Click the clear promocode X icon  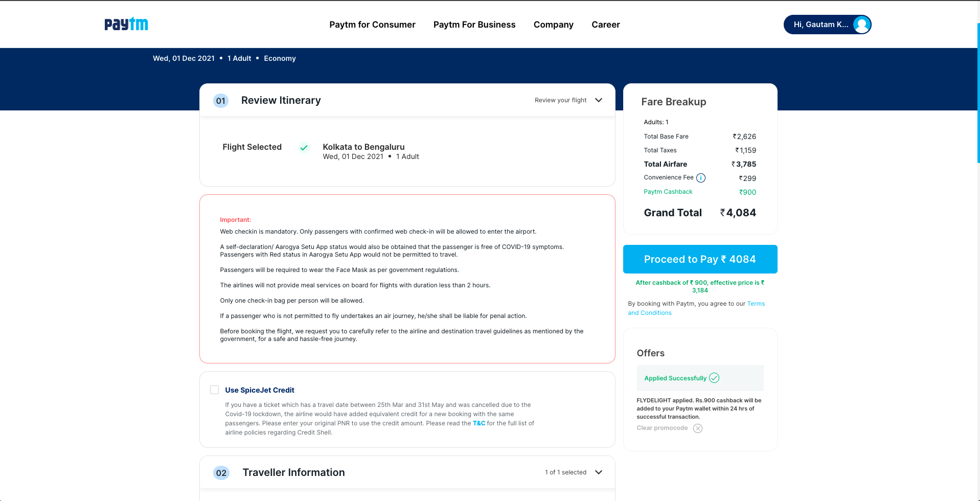(698, 428)
